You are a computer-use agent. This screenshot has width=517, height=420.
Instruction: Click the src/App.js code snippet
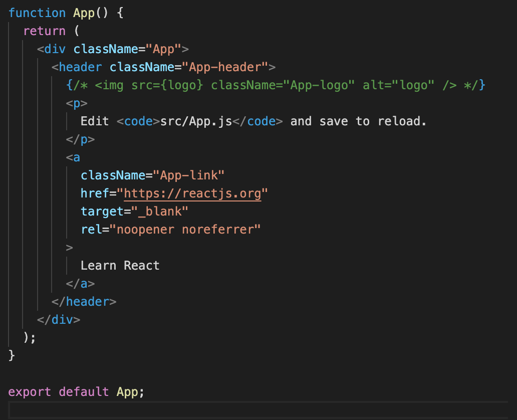(197, 121)
